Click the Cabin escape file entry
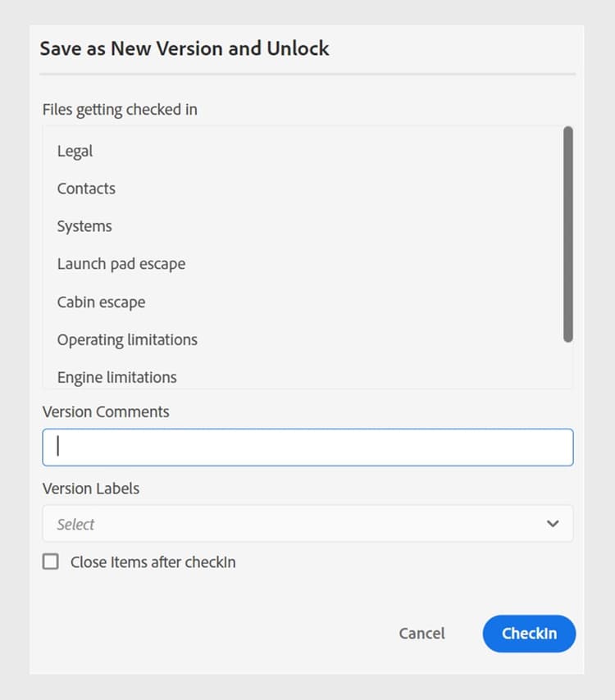Viewport: 615px width, 700px height. pyautogui.click(x=101, y=302)
